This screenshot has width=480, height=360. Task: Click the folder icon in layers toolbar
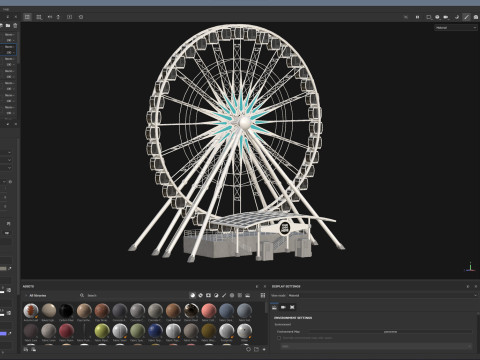coord(8,26)
